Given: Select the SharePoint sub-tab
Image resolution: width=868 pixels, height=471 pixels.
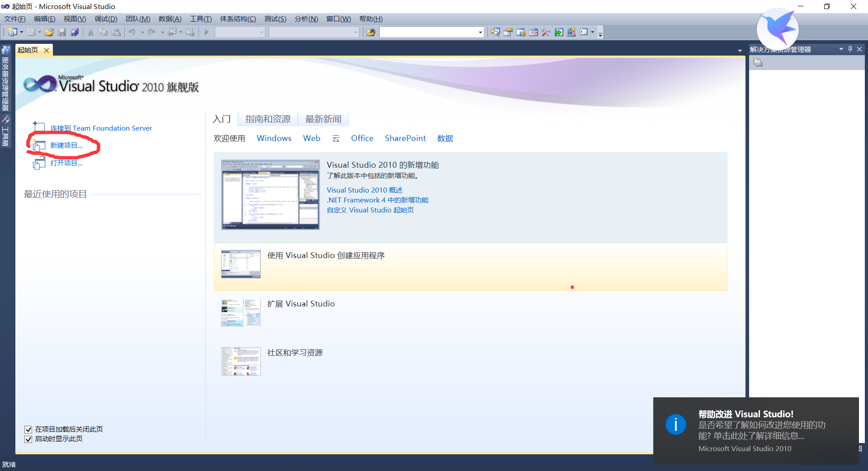Looking at the screenshot, I should [406, 138].
